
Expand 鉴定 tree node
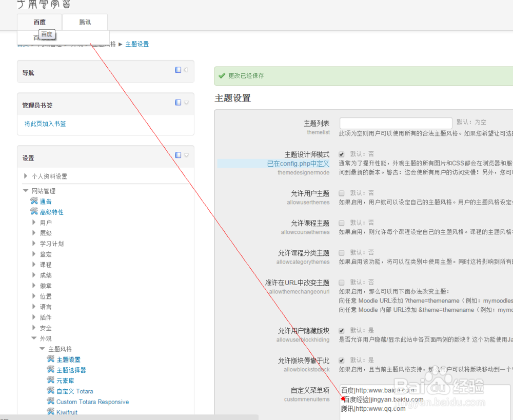[x=34, y=254]
